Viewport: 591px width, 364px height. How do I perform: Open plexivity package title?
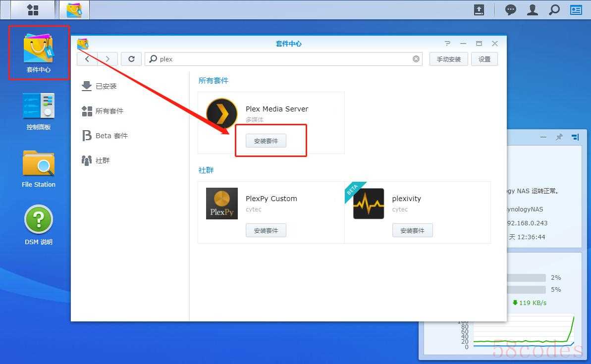[406, 199]
